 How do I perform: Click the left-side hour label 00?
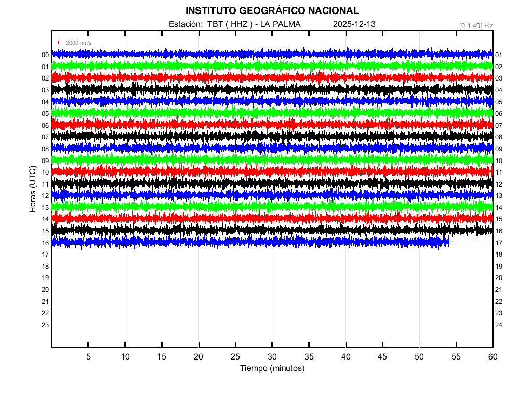(x=45, y=55)
